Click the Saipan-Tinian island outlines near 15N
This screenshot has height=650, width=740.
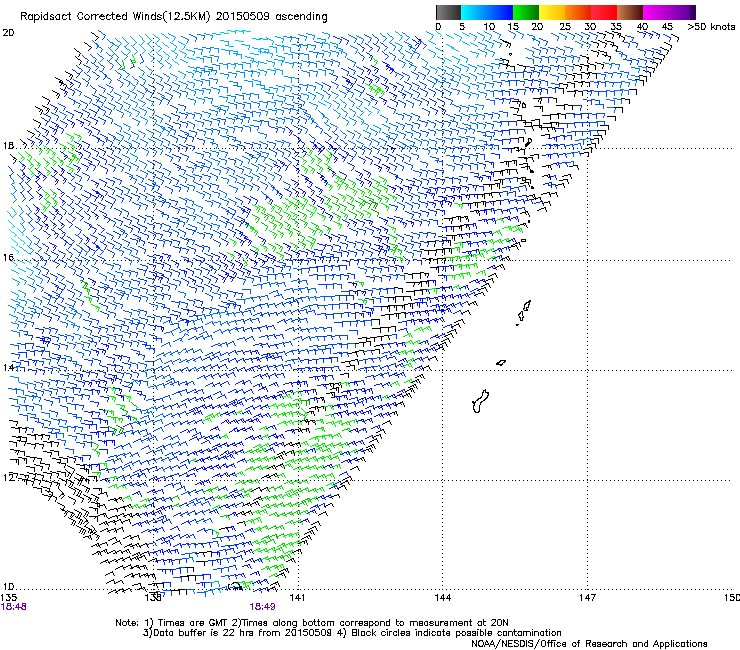coord(523,312)
